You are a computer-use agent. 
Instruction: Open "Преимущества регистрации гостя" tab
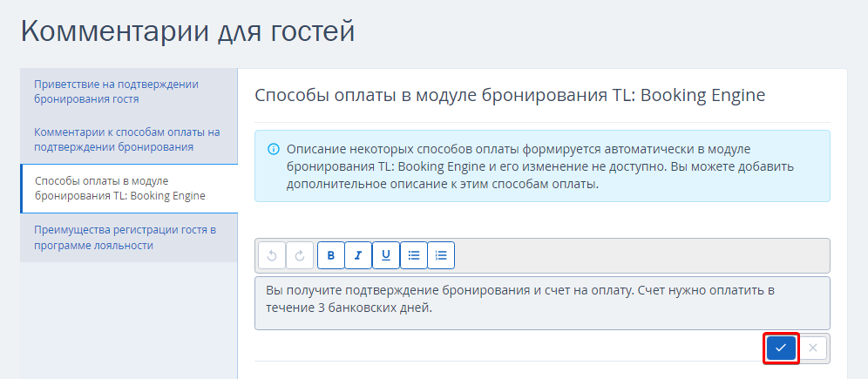click(x=129, y=238)
